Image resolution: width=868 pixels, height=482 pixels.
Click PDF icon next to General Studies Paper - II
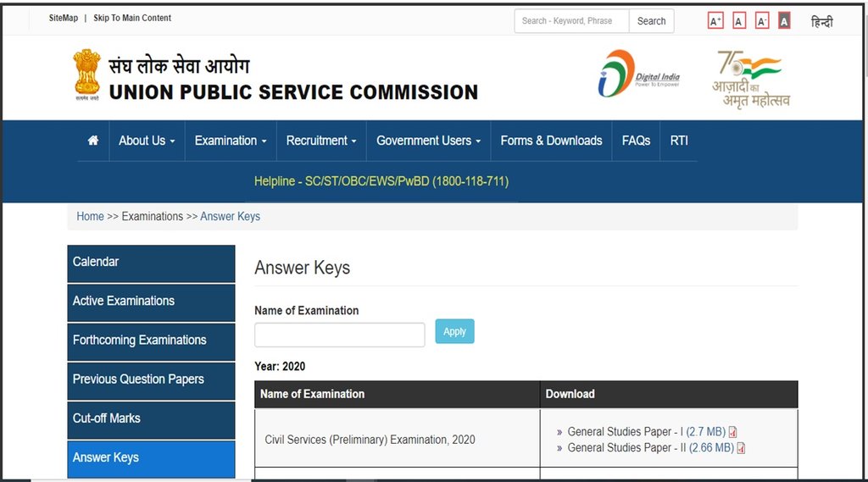pyautogui.click(x=741, y=448)
